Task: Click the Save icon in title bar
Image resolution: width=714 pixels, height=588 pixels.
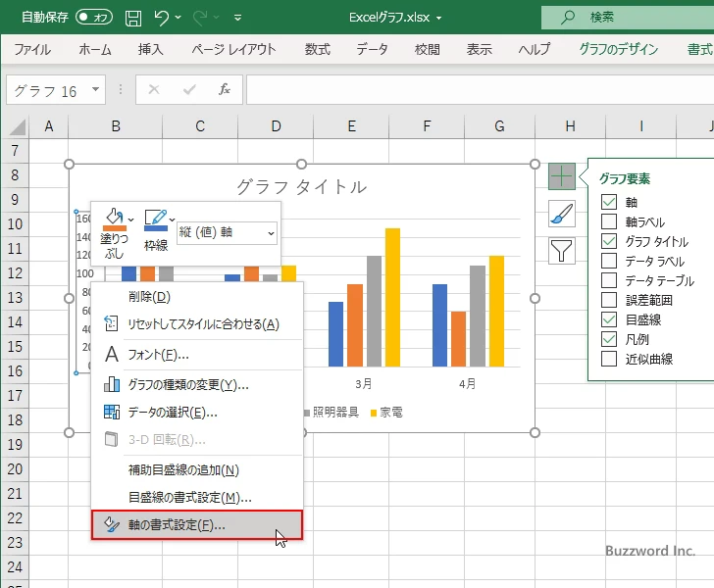Action: [133, 18]
